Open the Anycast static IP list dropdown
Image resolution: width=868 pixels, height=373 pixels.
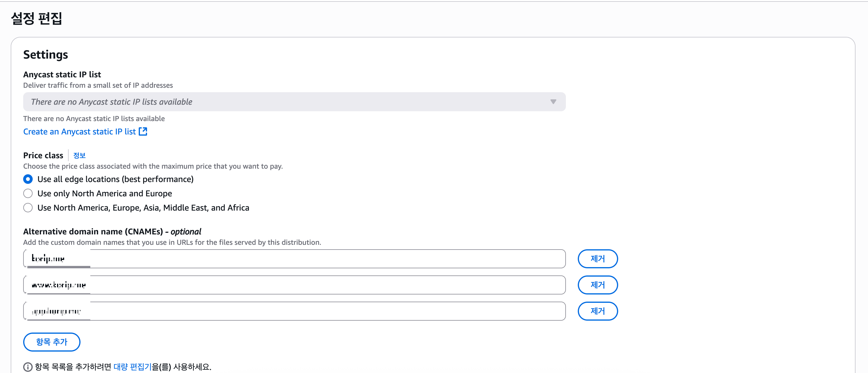294,101
